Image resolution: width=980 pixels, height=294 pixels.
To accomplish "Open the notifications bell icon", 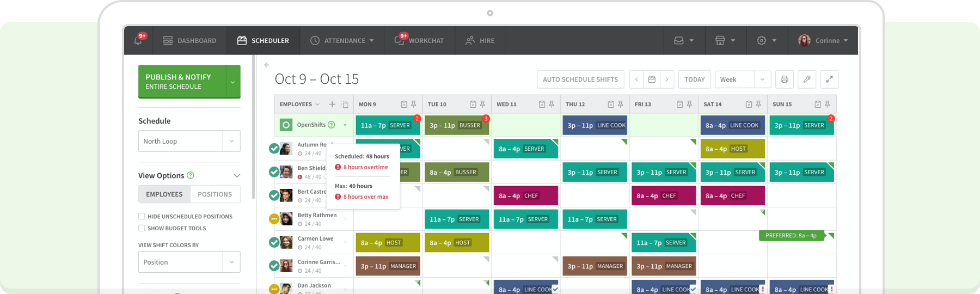I will pos(138,41).
